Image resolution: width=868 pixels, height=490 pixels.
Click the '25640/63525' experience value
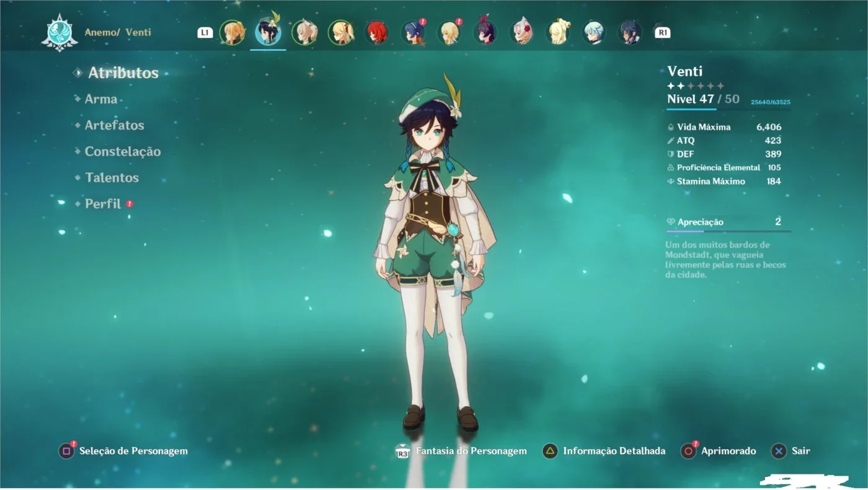click(770, 102)
